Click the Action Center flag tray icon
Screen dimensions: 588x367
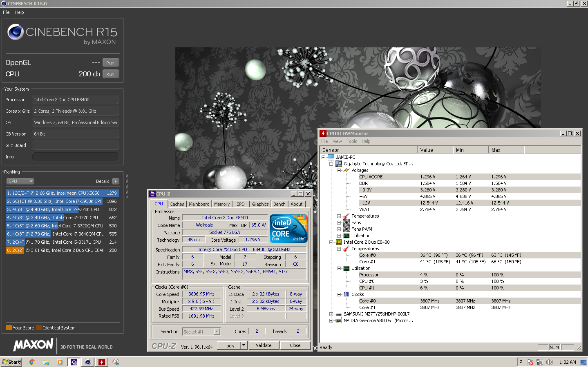tap(530, 362)
